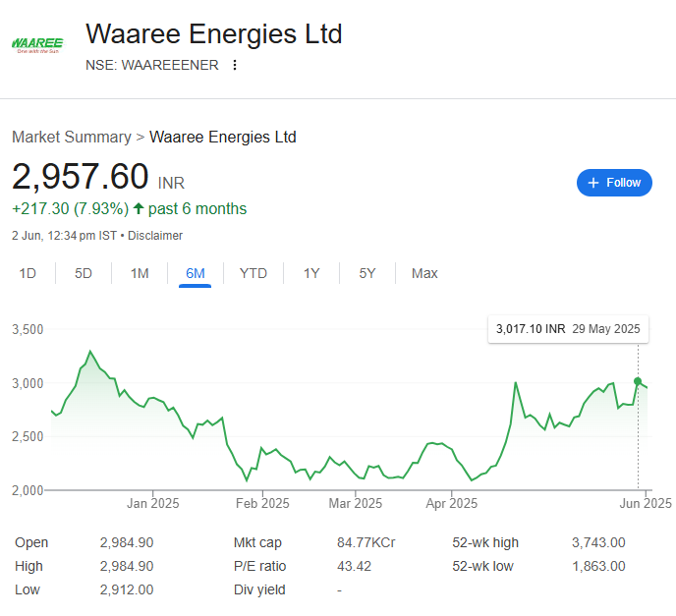This screenshot has height=616, width=676.
Task: Click the Mkt cap value 84.77KCr
Action: (366, 542)
